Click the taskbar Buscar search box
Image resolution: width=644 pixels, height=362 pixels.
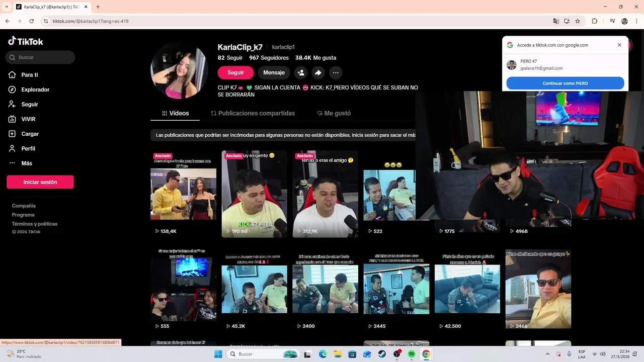[x=263, y=354]
